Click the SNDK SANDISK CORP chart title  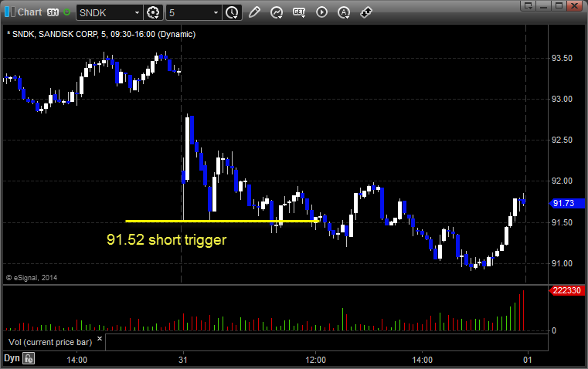101,35
